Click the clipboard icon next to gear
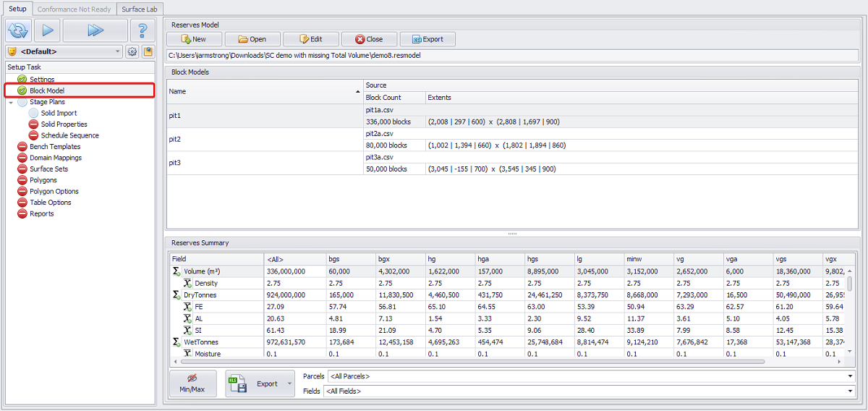The image size is (868, 411). pos(148,52)
